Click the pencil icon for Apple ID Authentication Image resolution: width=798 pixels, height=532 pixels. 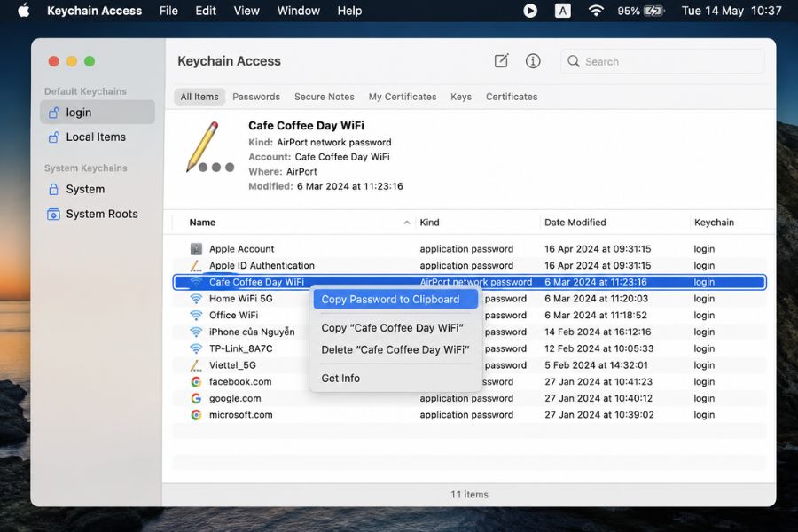[x=196, y=265]
